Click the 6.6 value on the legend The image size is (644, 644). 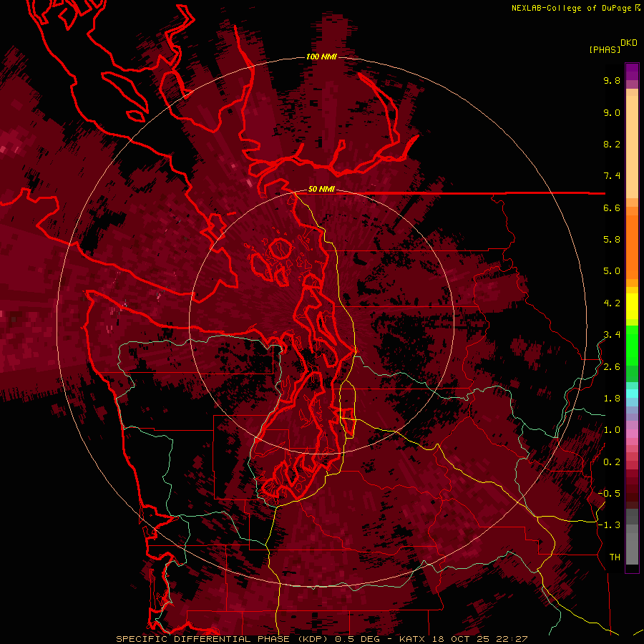(612, 208)
